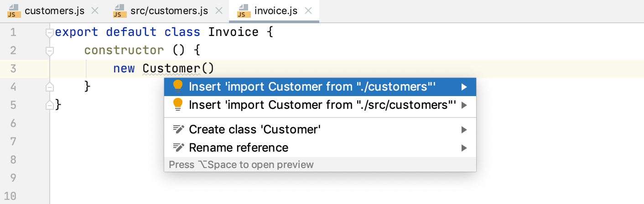Switch to the customers.js tab

point(54,11)
